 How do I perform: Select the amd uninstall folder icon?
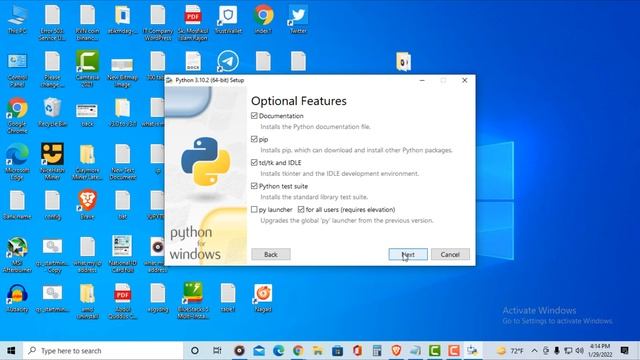[x=87, y=301]
